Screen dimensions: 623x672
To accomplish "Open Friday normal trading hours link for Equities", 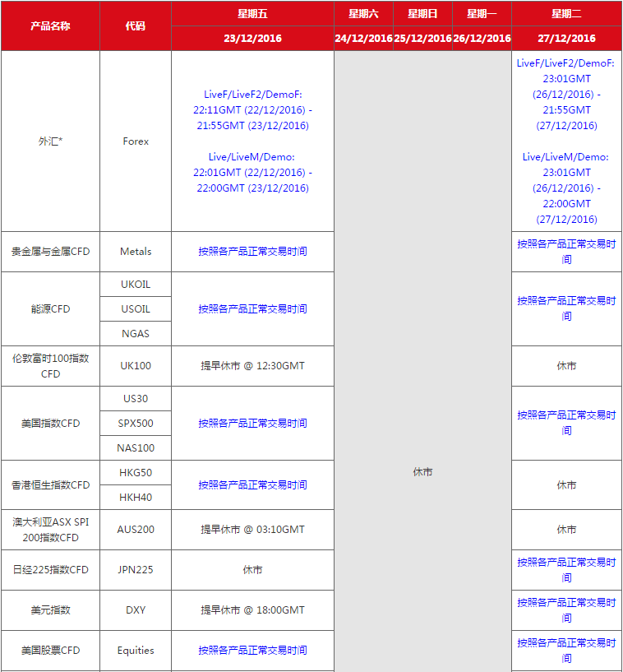I will pos(252,651).
